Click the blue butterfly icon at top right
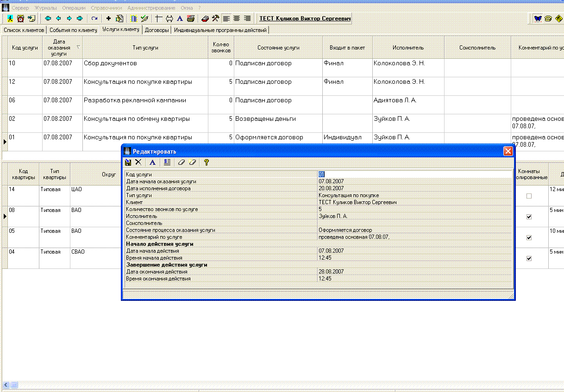564x392 pixels. 538,19
